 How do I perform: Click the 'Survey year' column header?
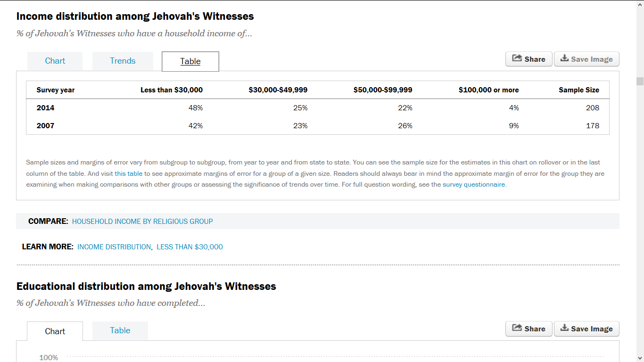pyautogui.click(x=56, y=90)
